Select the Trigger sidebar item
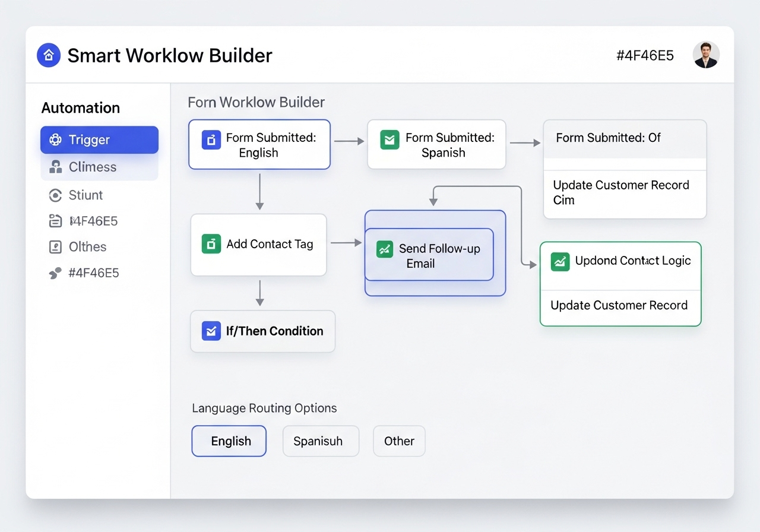The width and height of the screenshot is (760, 532). pyautogui.click(x=99, y=140)
